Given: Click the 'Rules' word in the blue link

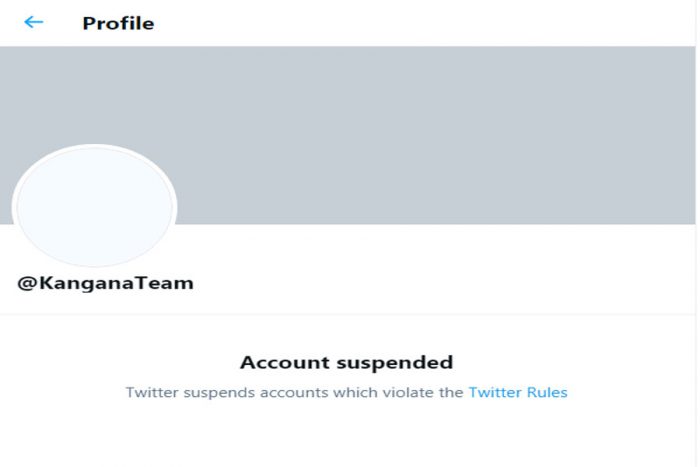Looking at the screenshot, I should pyautogui.click(x=547, y=392).
